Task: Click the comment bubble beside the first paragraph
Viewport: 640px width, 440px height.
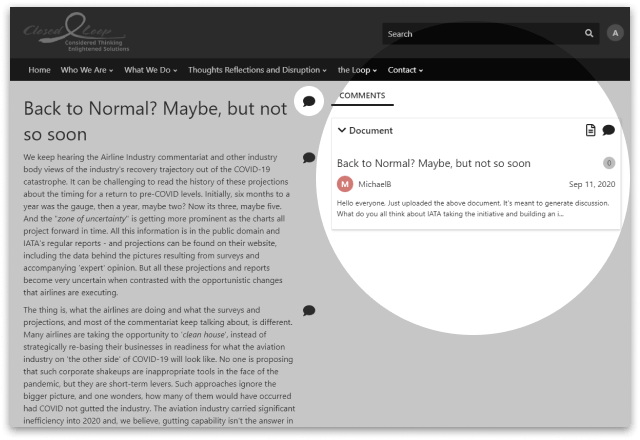Action: pyautogui.click(x=309, y=158)
